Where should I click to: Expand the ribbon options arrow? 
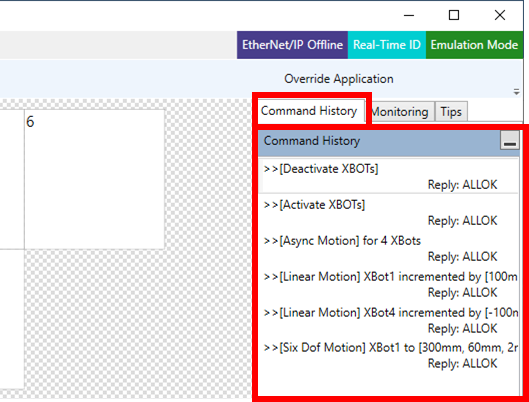point(516,91)
